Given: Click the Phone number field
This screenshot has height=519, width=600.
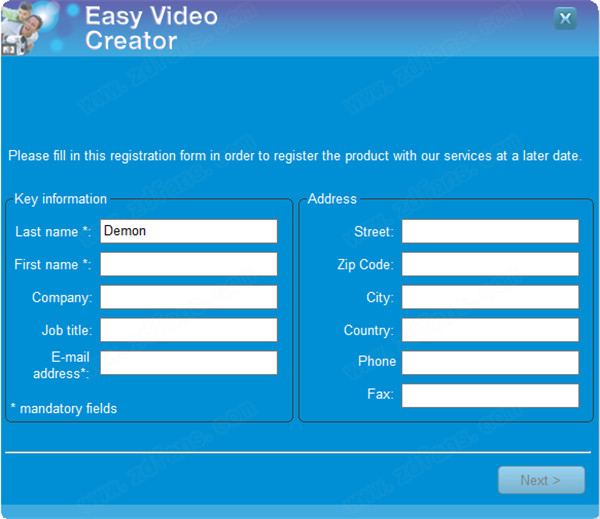Looking at the screenshot, I should tap(490, 363).
